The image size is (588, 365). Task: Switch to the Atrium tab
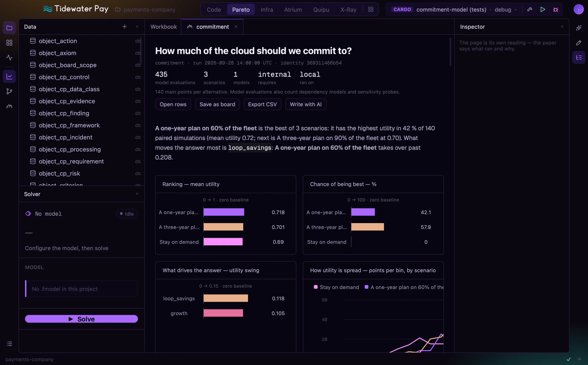(x=293, y=10)
